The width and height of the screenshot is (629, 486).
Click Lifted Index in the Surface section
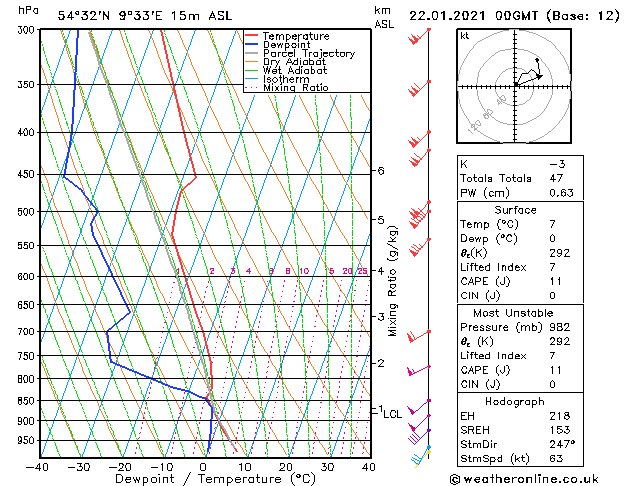[x=493, y=267]
